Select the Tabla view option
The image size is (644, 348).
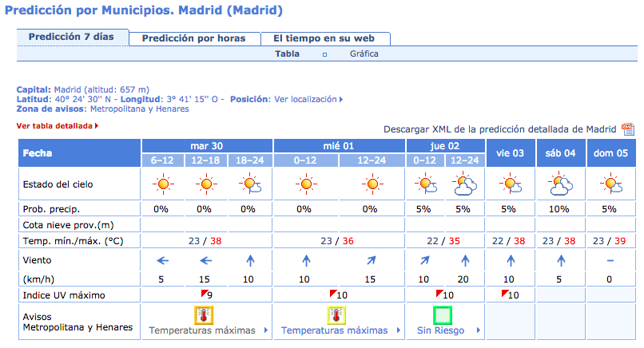pyautogui.click(x=287, y=53)
